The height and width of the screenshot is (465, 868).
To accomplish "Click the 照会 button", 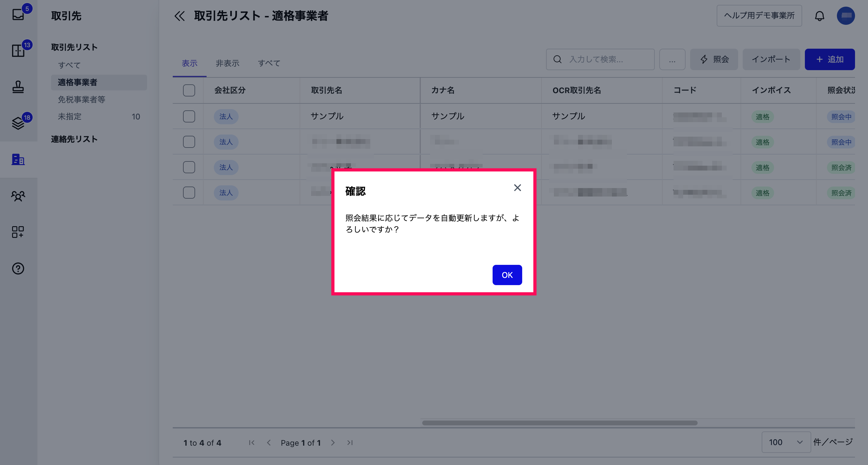I will click(714, 59).
